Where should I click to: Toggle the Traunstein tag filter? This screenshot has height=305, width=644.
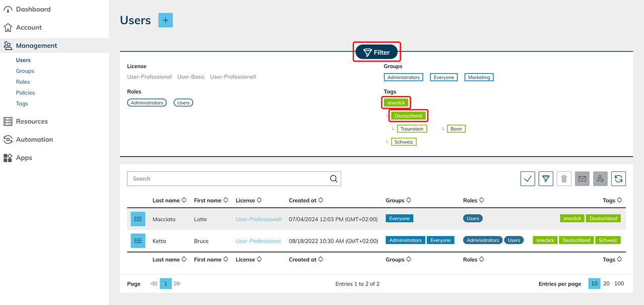click(412, 129)
